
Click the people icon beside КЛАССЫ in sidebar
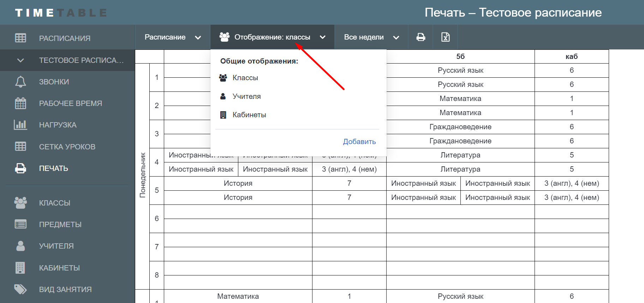(x=20, y=203)
